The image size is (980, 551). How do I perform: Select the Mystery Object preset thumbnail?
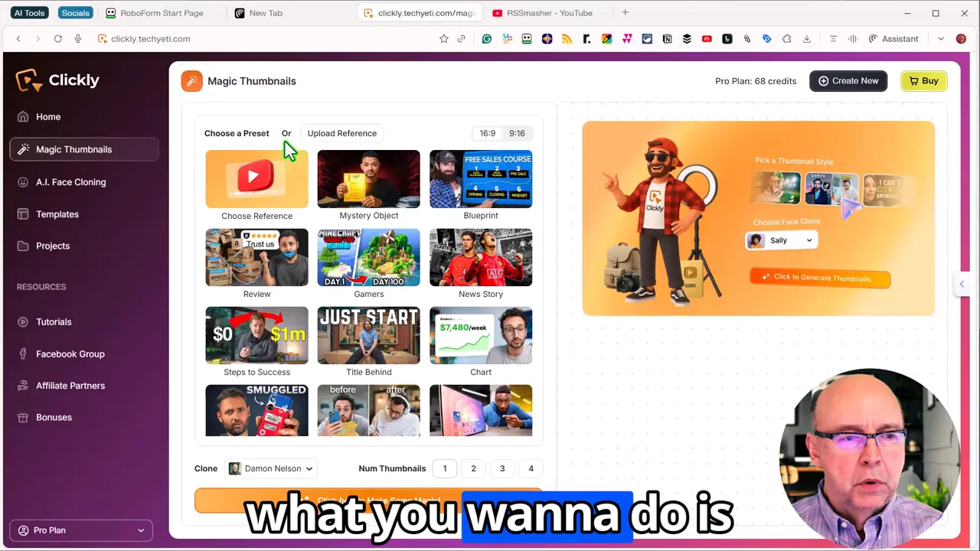[368, 179]
